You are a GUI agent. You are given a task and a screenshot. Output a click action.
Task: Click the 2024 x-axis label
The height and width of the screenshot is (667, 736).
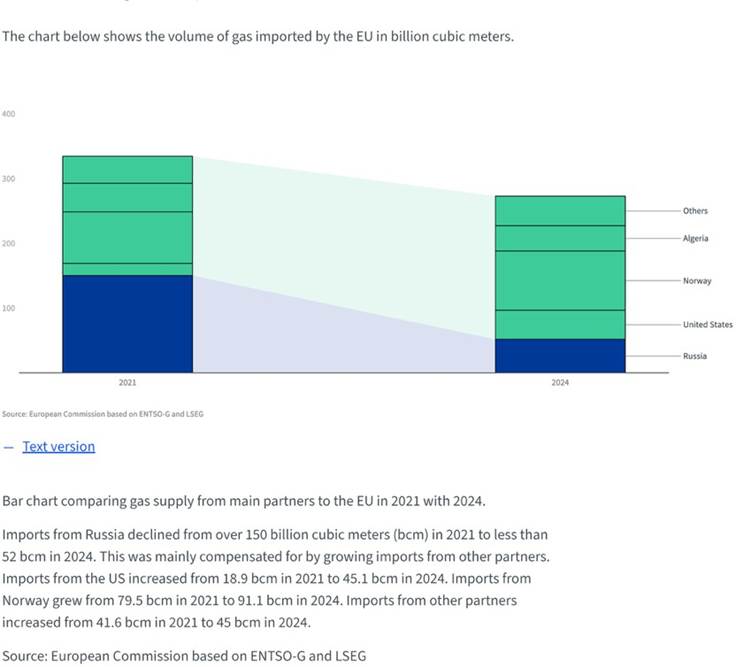pos(560,383)
